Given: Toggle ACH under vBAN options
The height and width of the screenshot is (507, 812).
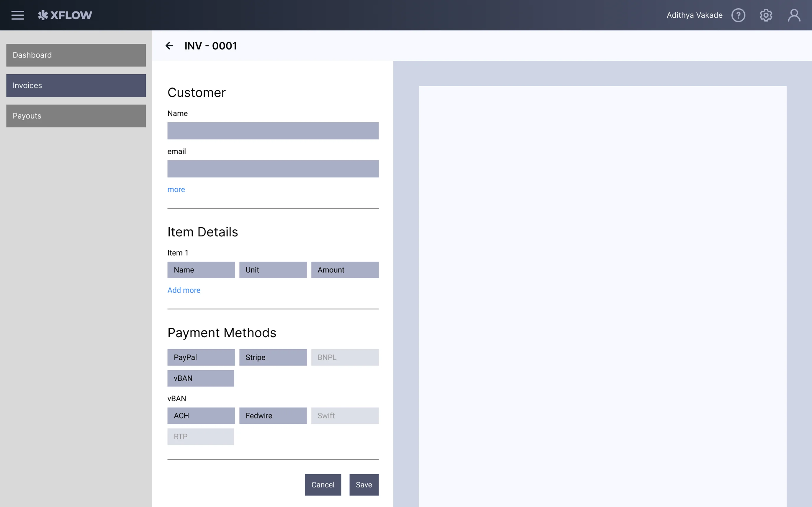Looking at the screenshot, I should [x=201, y=415].
